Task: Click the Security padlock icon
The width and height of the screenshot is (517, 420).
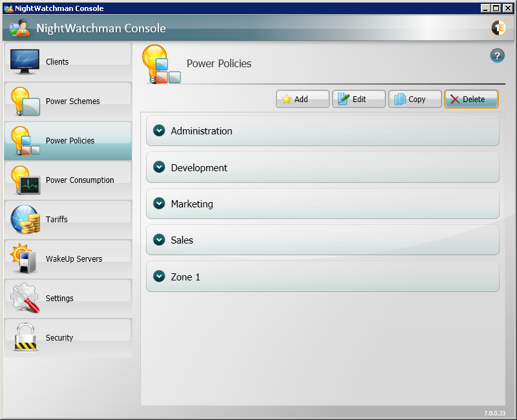Action: (x=25, y=337)
